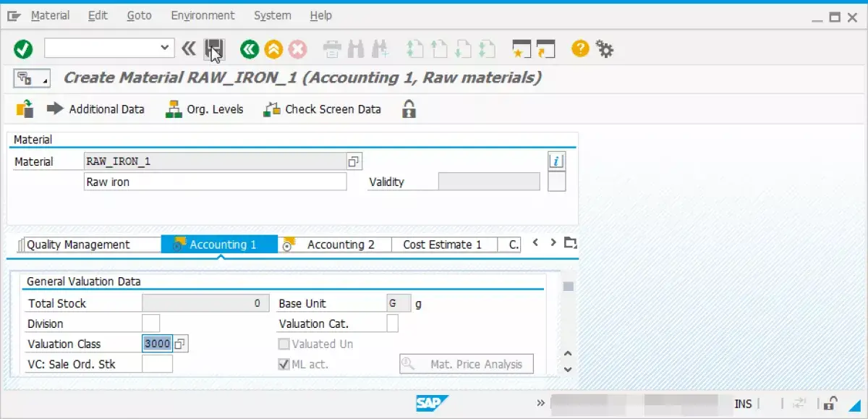The height and width of the screenshot is (419, 868).
Task: Select the Accounting 1 tab
Action: click(x=219, y=245)
